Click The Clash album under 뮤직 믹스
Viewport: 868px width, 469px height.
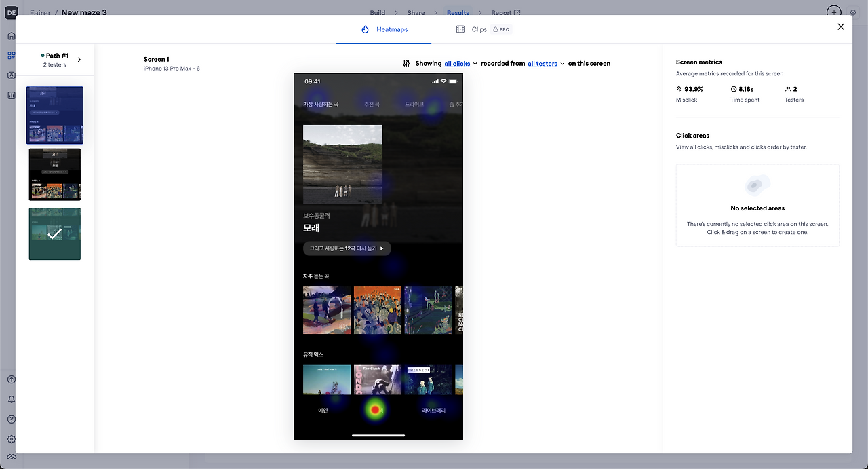[378, 380]
